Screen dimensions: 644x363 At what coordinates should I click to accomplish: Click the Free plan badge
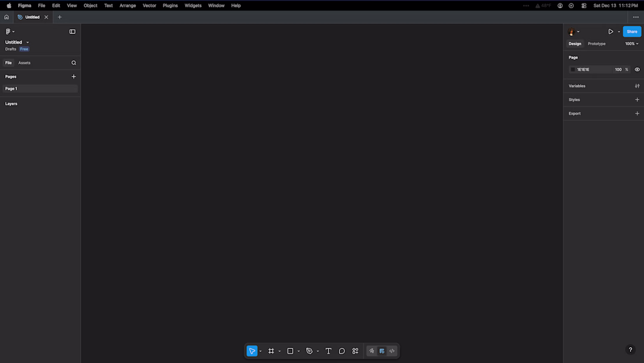click(24, 49)
